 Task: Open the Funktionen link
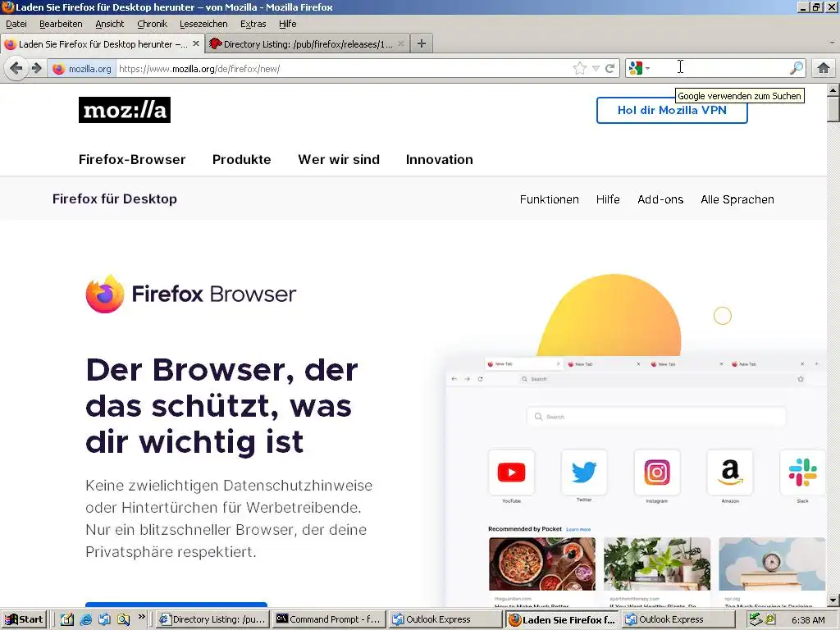click(549, 199)
